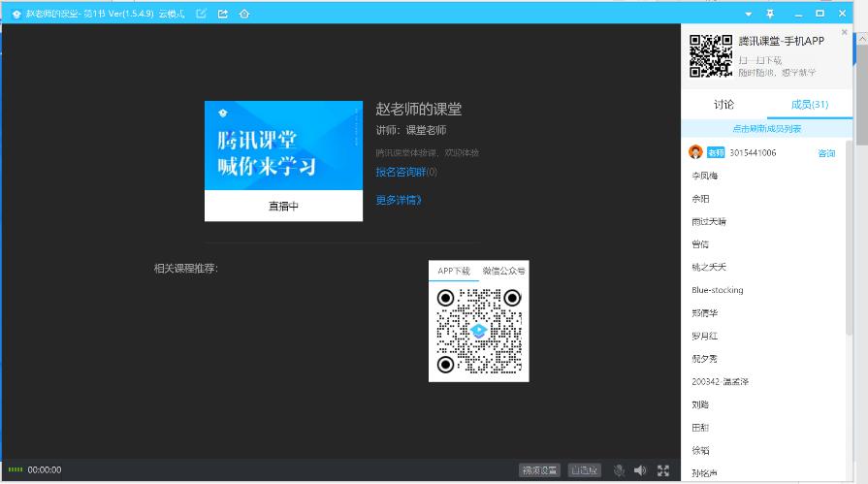Toggle the 自适应 adaptive mode button

[x=584, y=470]
